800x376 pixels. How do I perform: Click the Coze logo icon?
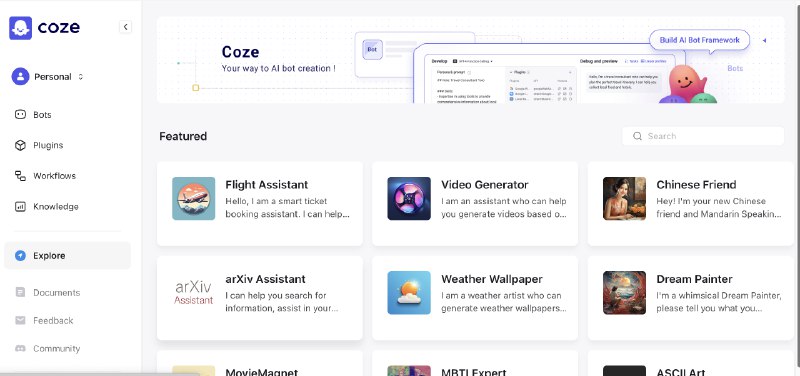[x=20, y=28]
